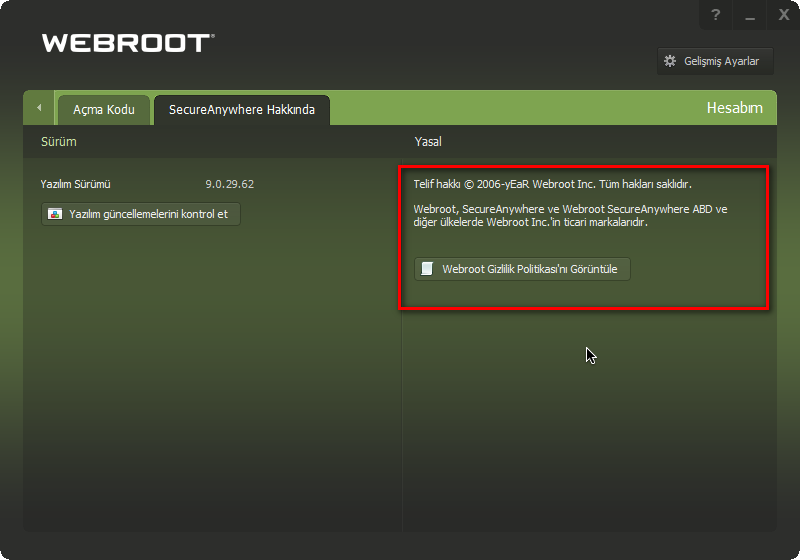
Task: Click the Telif hakkı copyright line
Action: click(x=553, y=184)
